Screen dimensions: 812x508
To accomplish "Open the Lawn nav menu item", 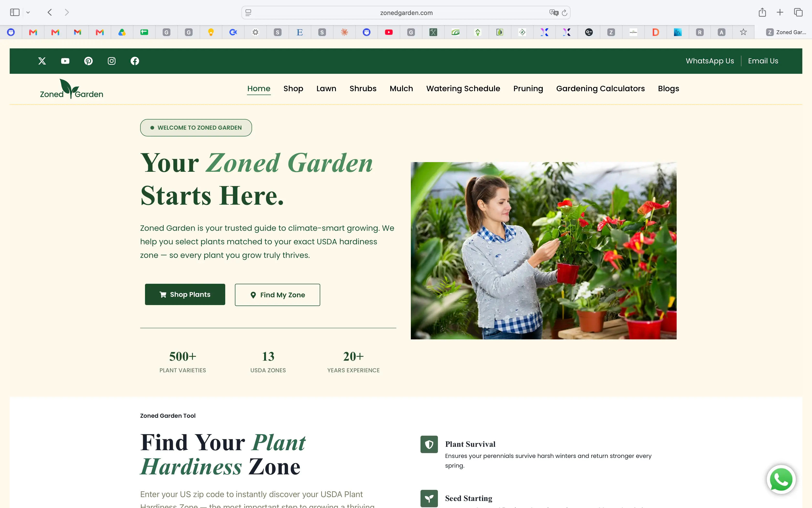I will (x=326, y=89).
